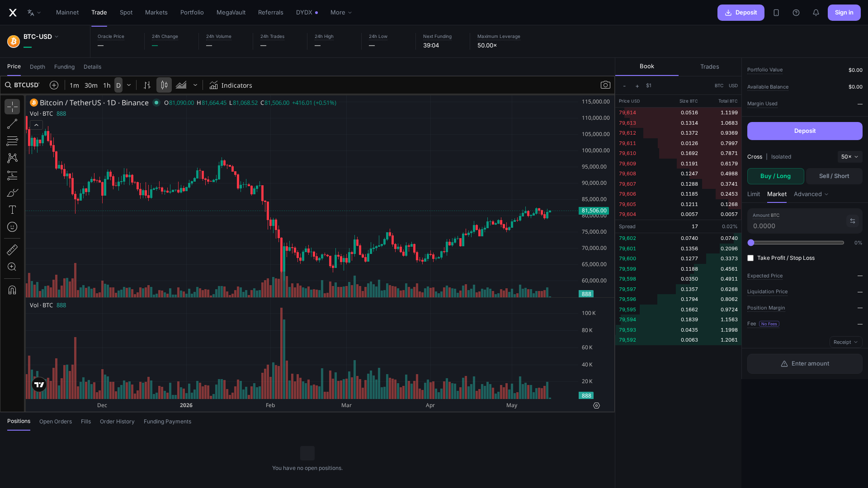Toggle the magnet mode tool

coord(12,290)
